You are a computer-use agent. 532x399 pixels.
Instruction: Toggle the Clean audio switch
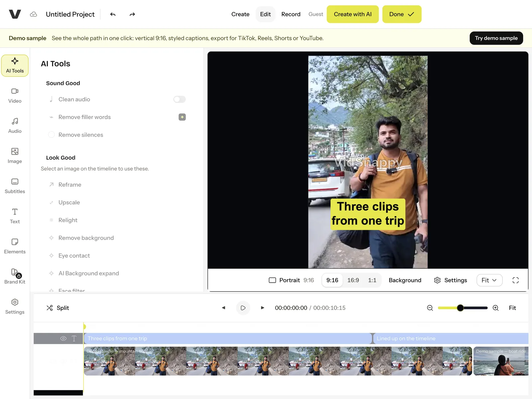point(180,99)
